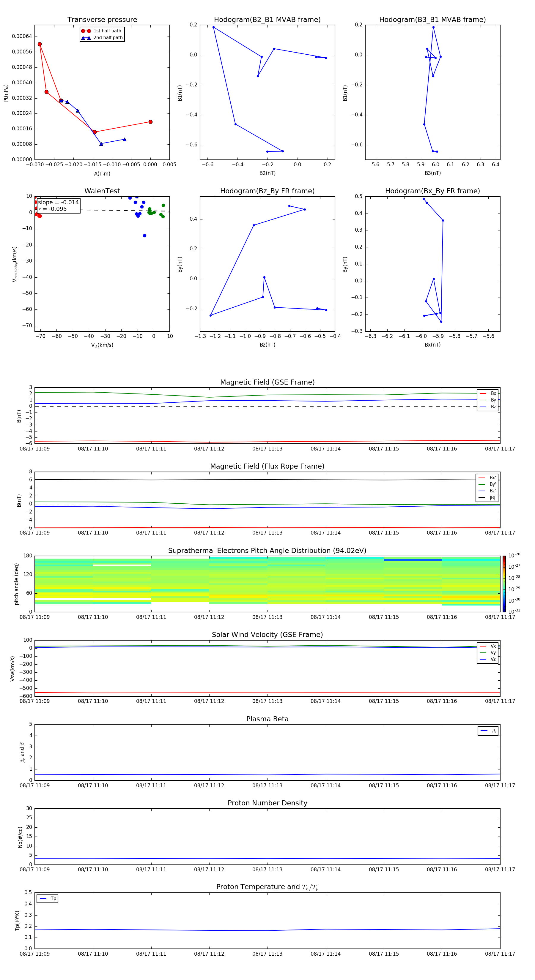Select the Vz legend entry
The height and width of the screenshot is (980, 535).
point(488,659)
